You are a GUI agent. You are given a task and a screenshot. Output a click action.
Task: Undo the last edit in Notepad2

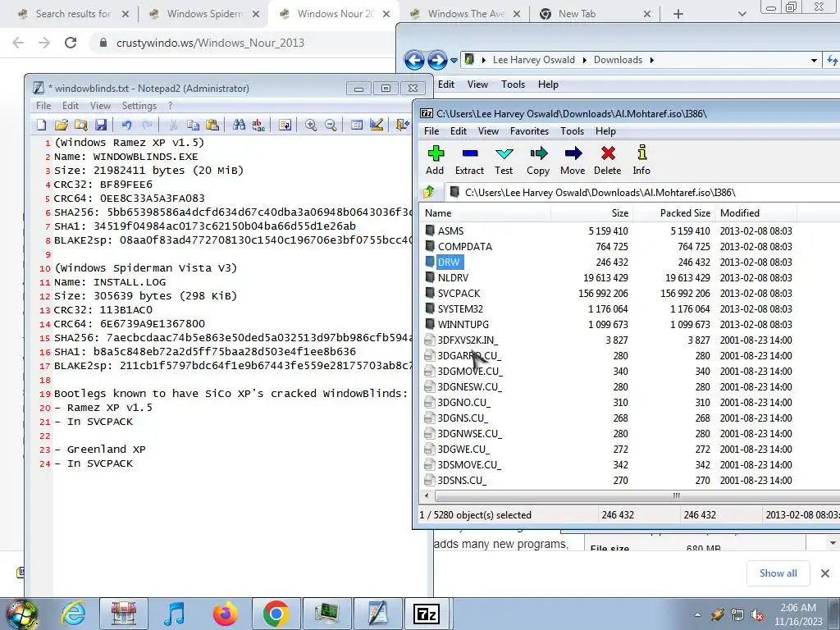point(126,125)
